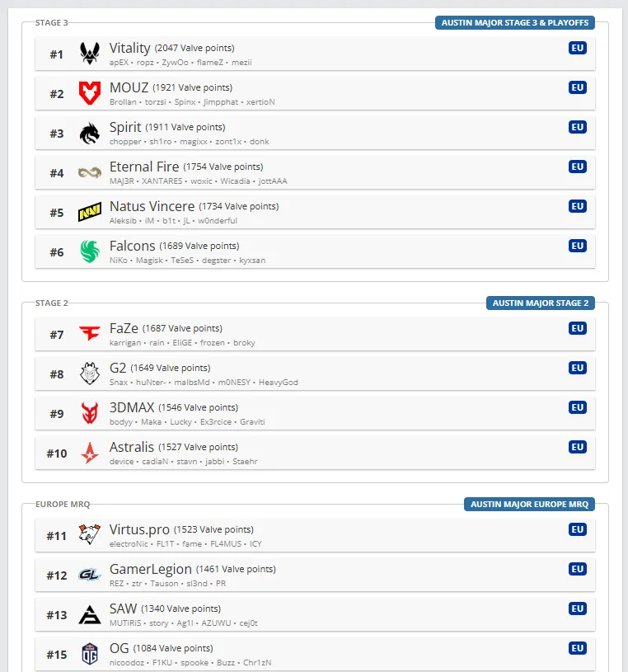628x672 pixels.
Task: Select player name NiKo in Falcons roster
Action: pyautogui.click(x=118, y=261)
